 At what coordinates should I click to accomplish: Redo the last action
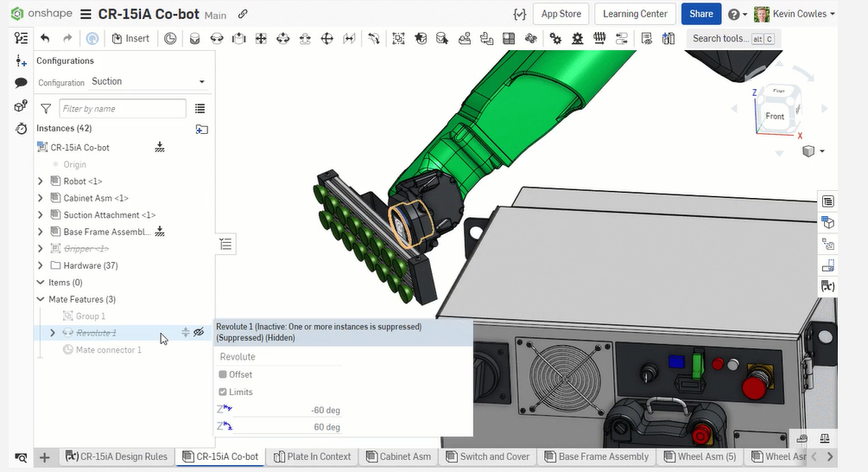(x=67, y=38)
